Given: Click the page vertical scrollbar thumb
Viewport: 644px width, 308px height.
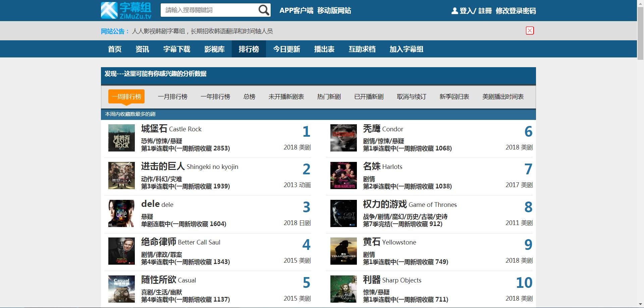Looking at the screenshot, I should pyautogui.click(x=640, y=33).
